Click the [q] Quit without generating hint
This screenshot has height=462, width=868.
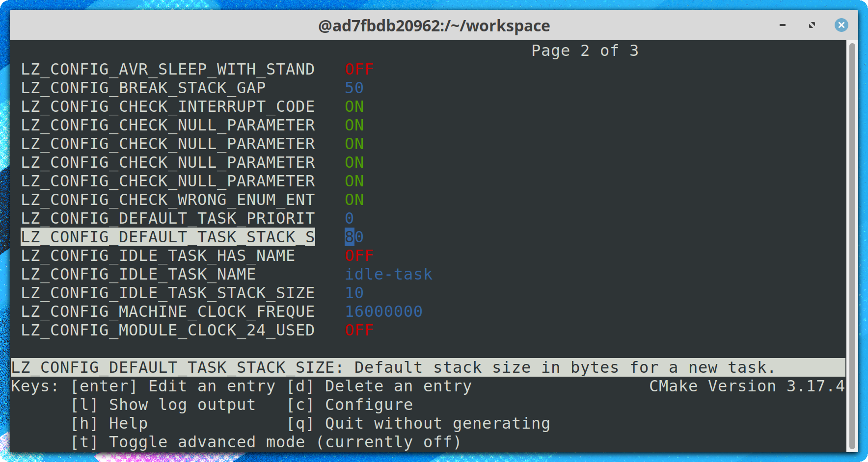pyautogui.click(x=419, y=423)
